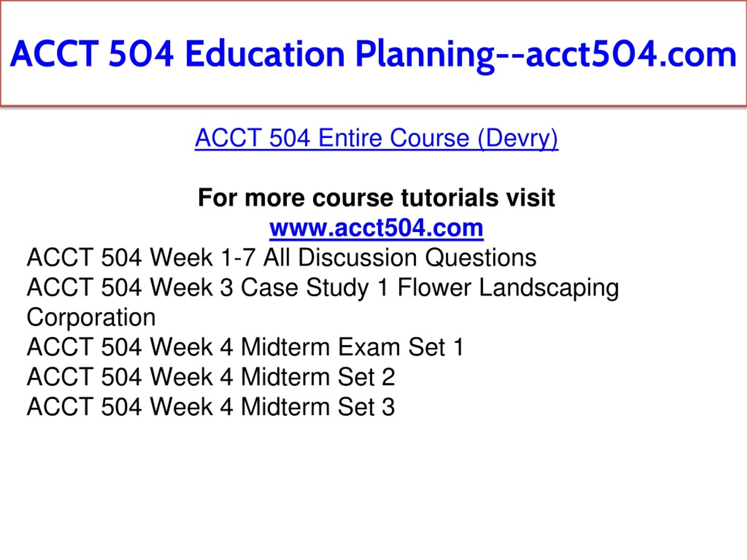Select the 'For more course tutorials visit' text
The image size is (747, 560).
(376, 197)
